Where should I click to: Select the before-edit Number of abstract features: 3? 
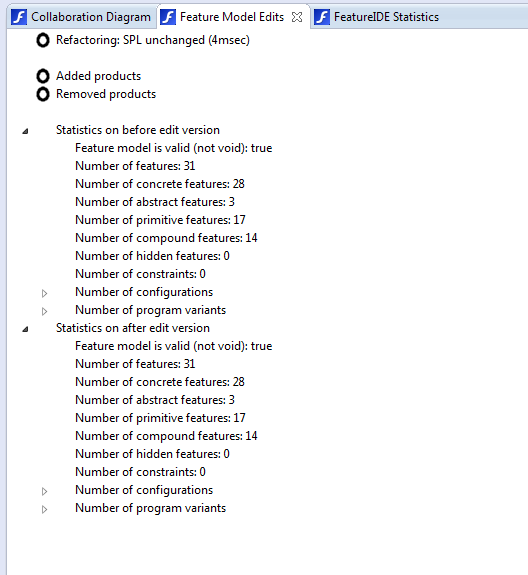(155, 202)
